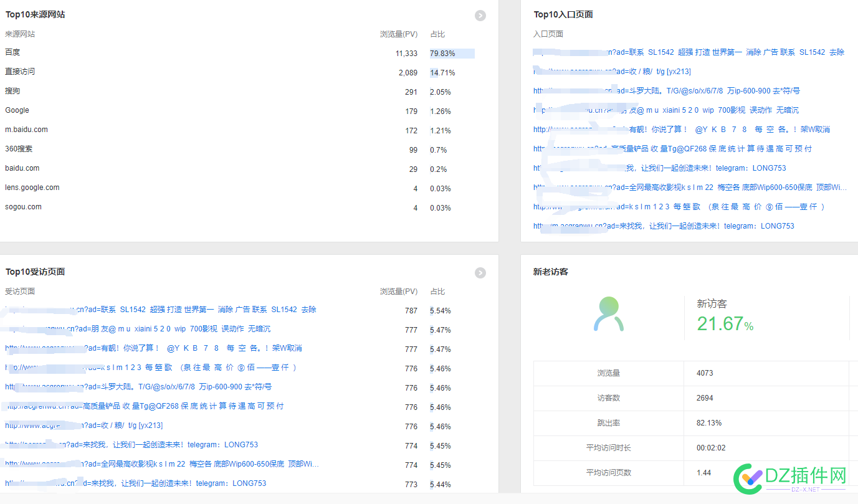Click the 11,333 page view value
The width and height of the screenshot is (858, 504).
coord(406,54)
